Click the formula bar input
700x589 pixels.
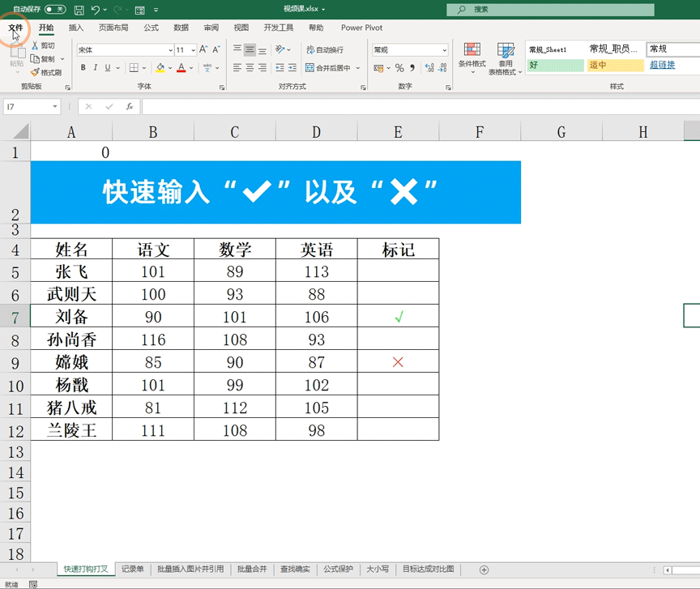pyautogui.click(x=420, y=107)
